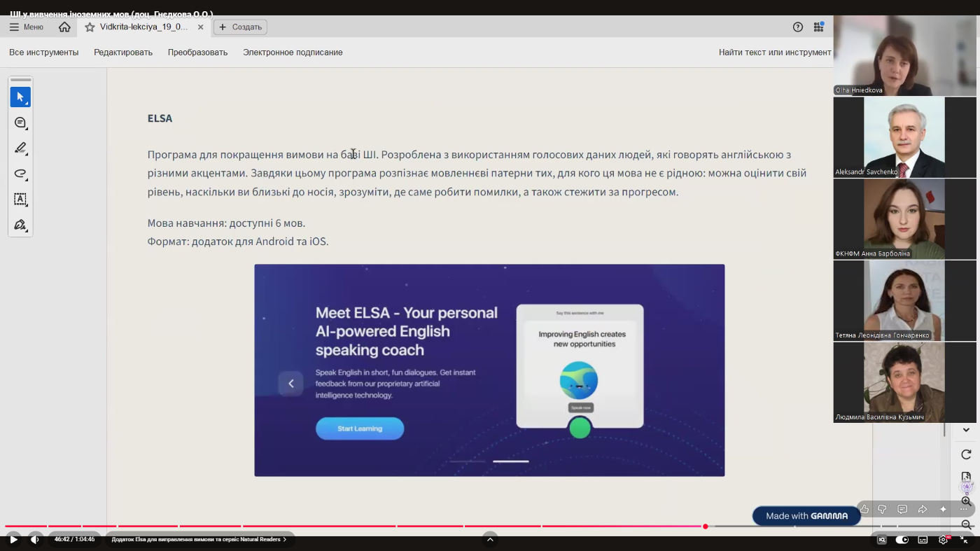Viewport: 980px width, 551px height.
Task: Click the sparkle AI icon
Action: [x=943, y=509]
